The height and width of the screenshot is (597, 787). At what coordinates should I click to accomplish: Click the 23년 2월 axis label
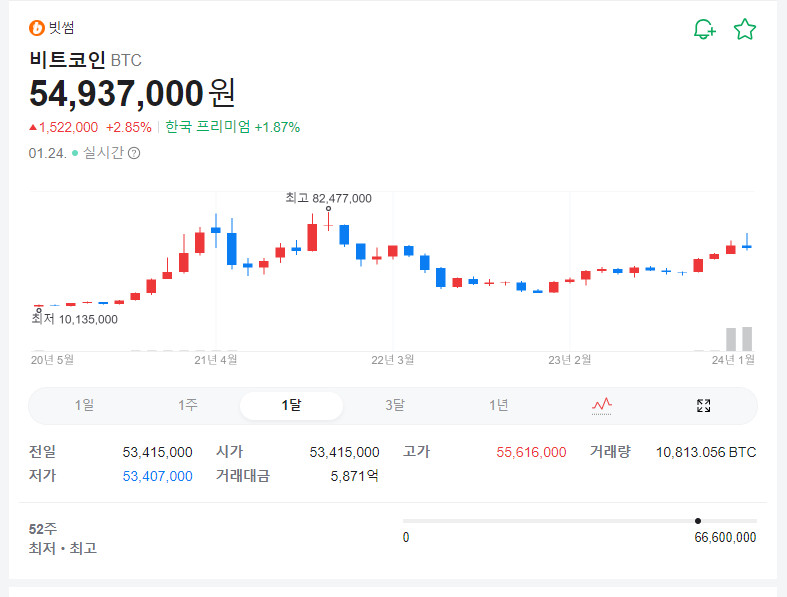pos(570,360)
